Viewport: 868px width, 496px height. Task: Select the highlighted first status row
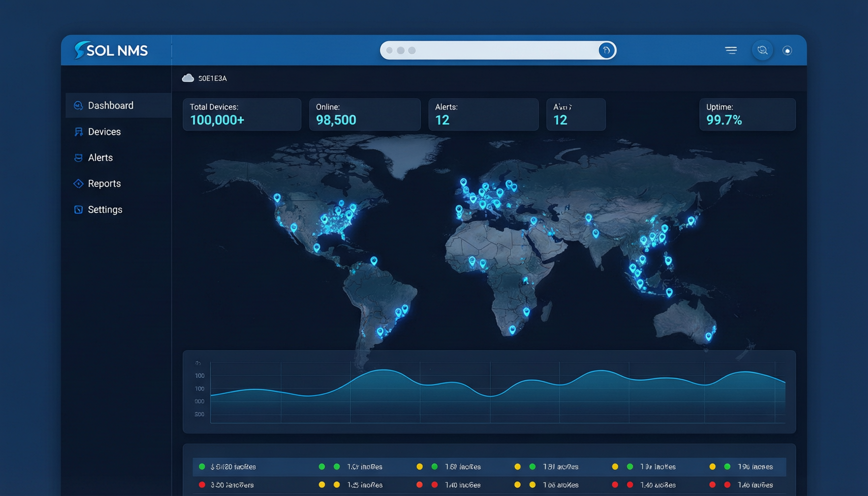pos(489,467)
